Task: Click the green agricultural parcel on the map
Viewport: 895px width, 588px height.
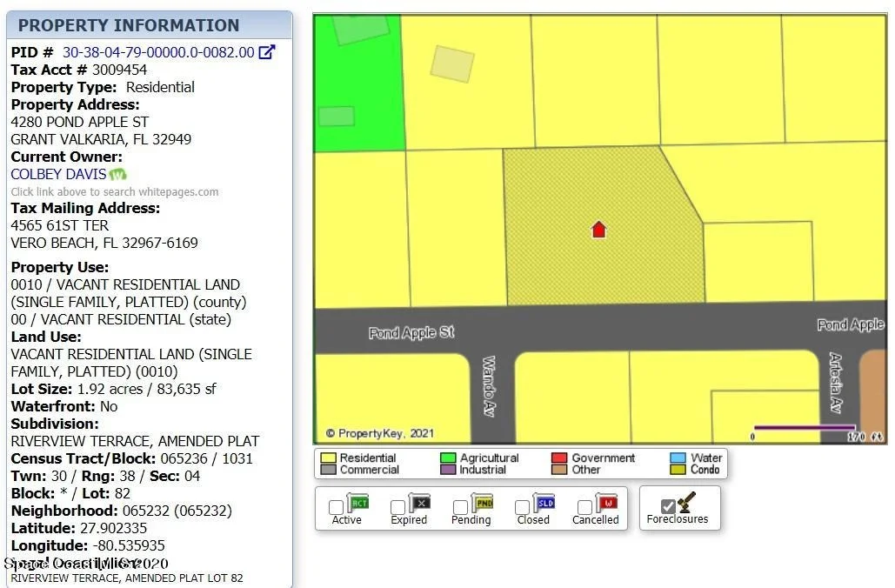Action: [358, 83]
